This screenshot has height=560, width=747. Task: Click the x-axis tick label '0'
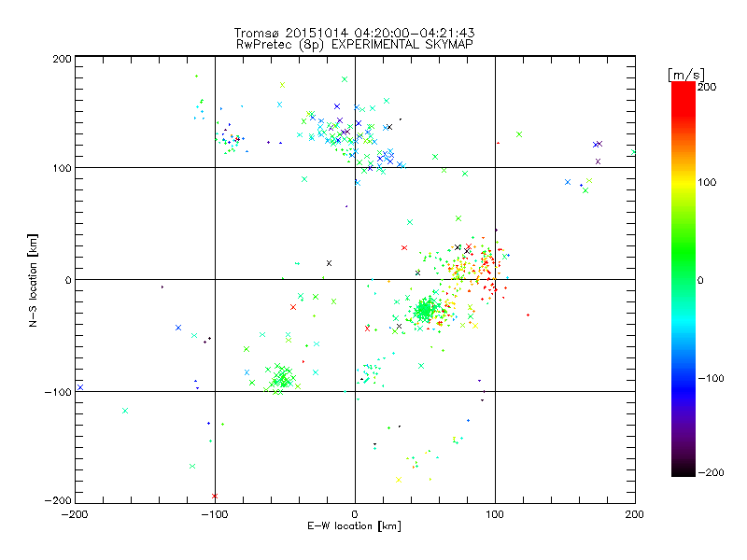[355, 514]
